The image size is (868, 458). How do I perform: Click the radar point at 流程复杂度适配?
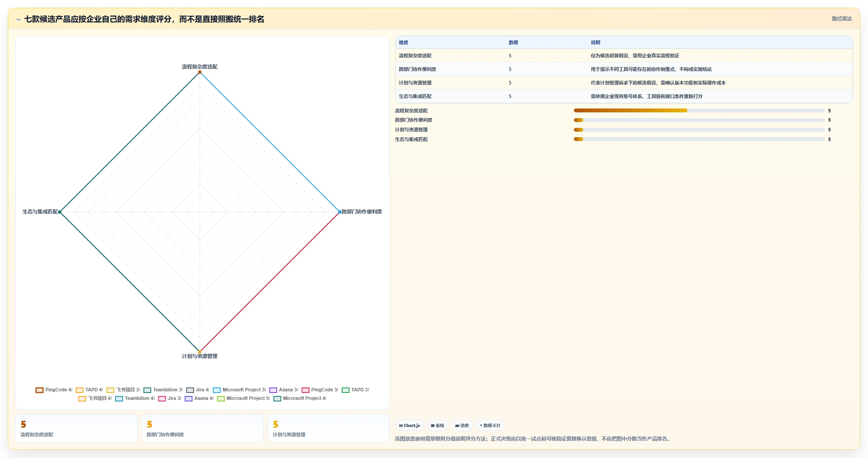pos(200,72)
